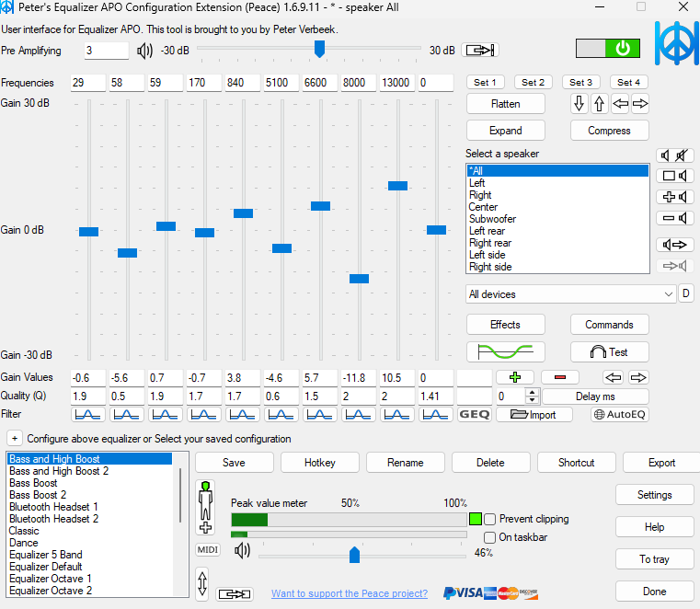Select the Left speaker in list
This screenshot has height=609, width=700.
pos(557,183)
